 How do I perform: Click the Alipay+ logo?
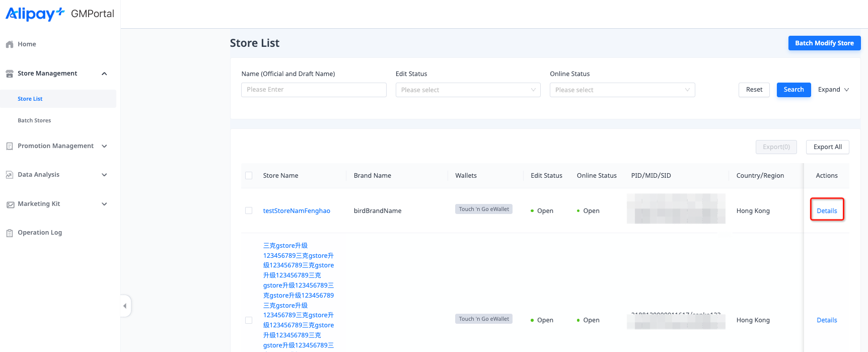tap(35, 14)
